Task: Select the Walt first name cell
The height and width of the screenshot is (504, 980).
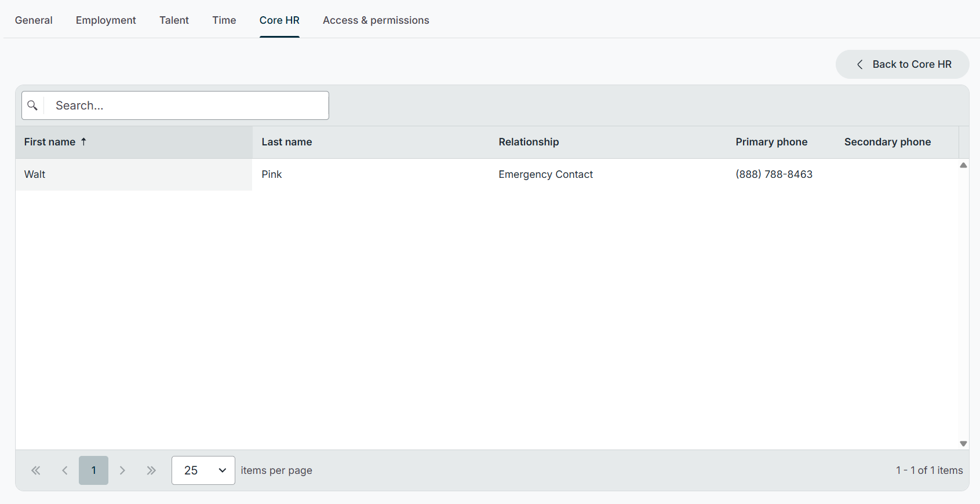Action: pyautogui.click(x=134, y=174)
